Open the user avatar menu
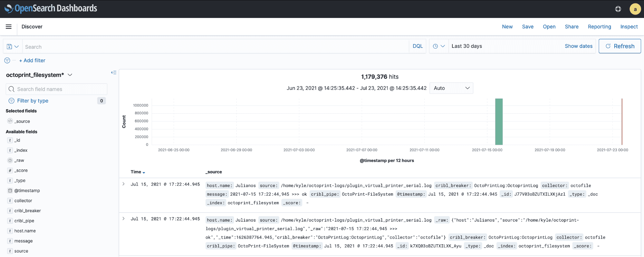Viewport: 644px width, 257px height. point(635,9)
